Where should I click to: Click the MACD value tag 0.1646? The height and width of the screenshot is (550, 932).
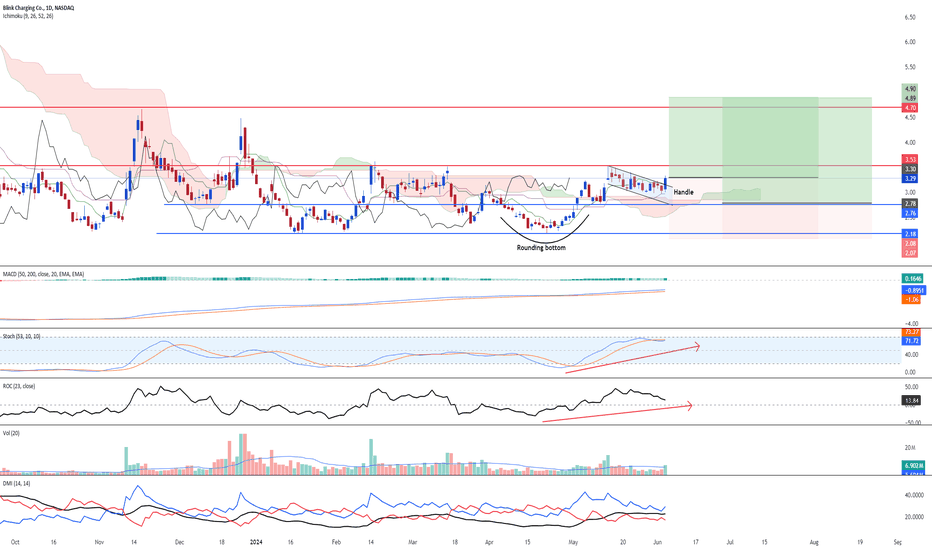coord(912,278)
